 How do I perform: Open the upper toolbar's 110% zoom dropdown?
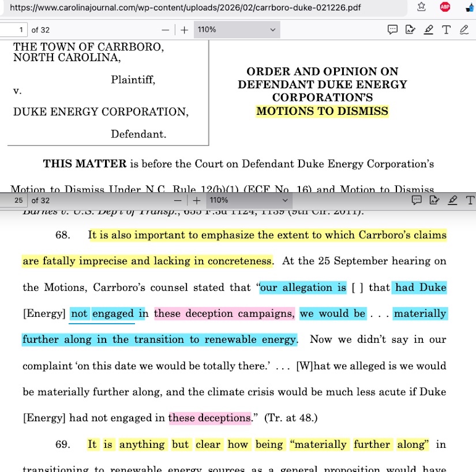[237, 30]
